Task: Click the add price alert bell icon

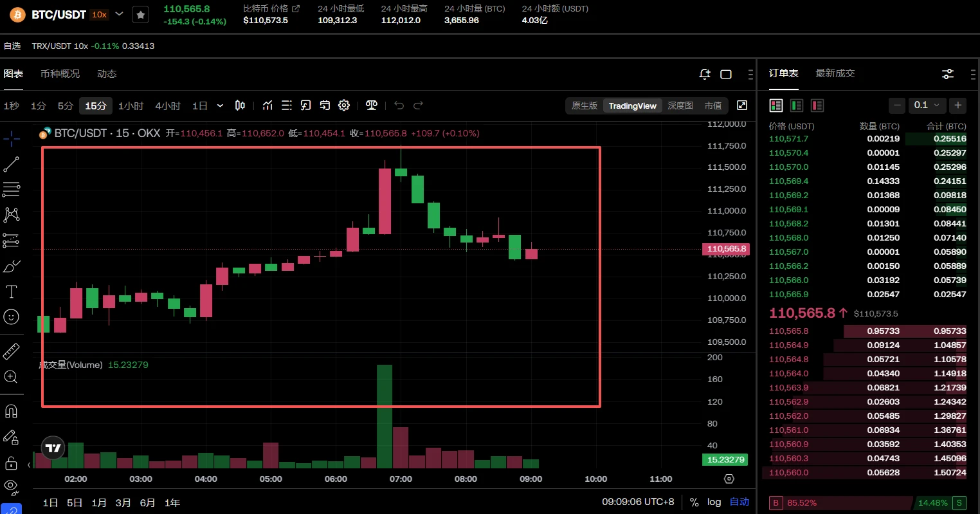Action: tap(705, 74)
